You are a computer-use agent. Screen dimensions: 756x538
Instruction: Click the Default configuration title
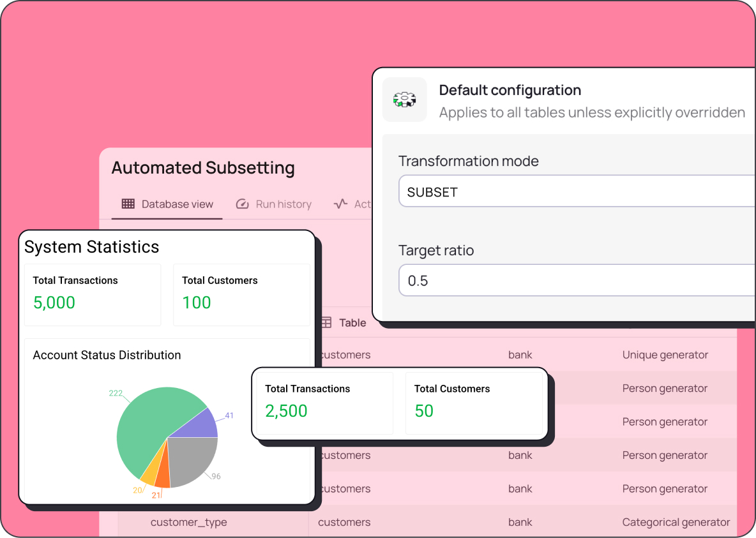click(x=510, y=90)
